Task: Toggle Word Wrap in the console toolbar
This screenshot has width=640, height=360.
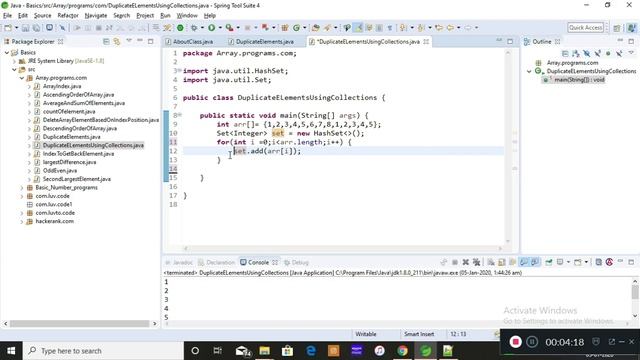Action: coord(513,262)
